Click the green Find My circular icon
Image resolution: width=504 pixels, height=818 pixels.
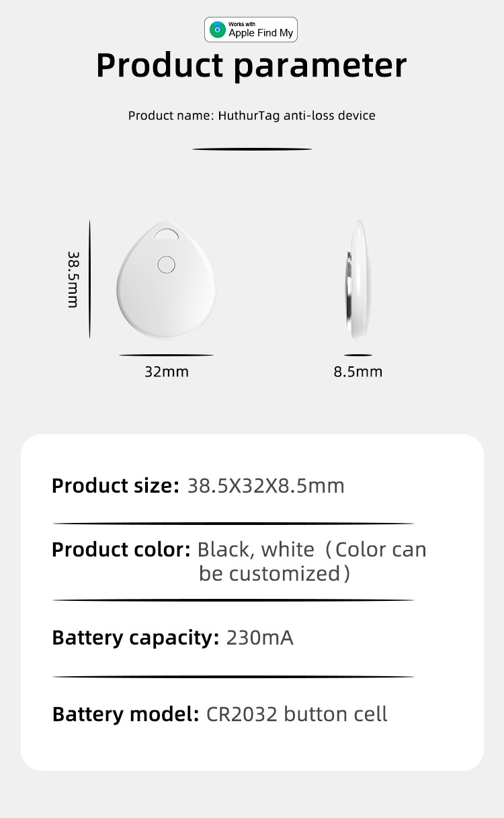click(217, 30)
